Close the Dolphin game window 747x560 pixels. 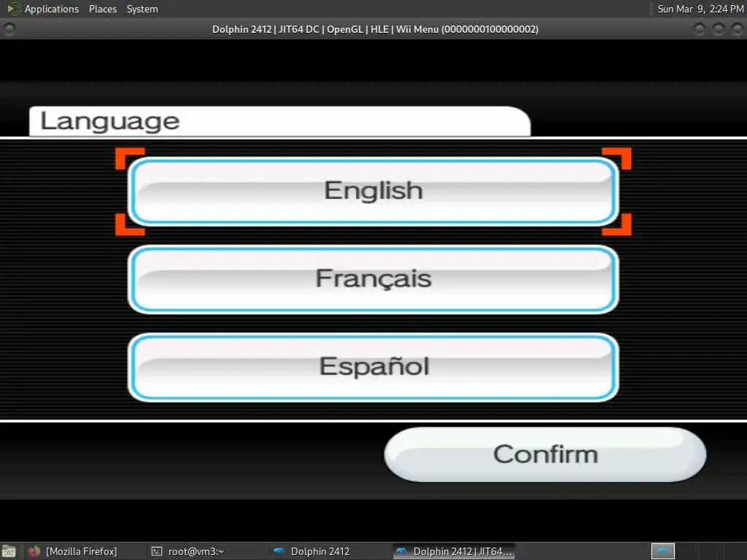(x=737, y=29)
